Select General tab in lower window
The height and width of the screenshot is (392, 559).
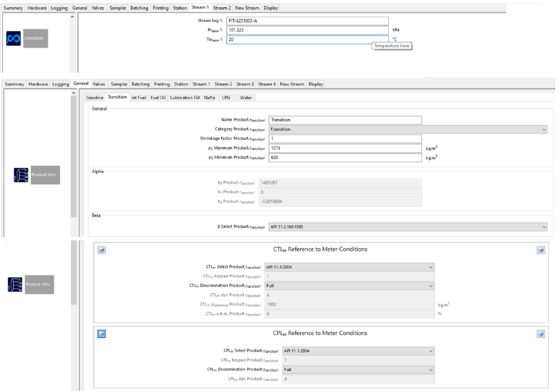click(81, 84)
